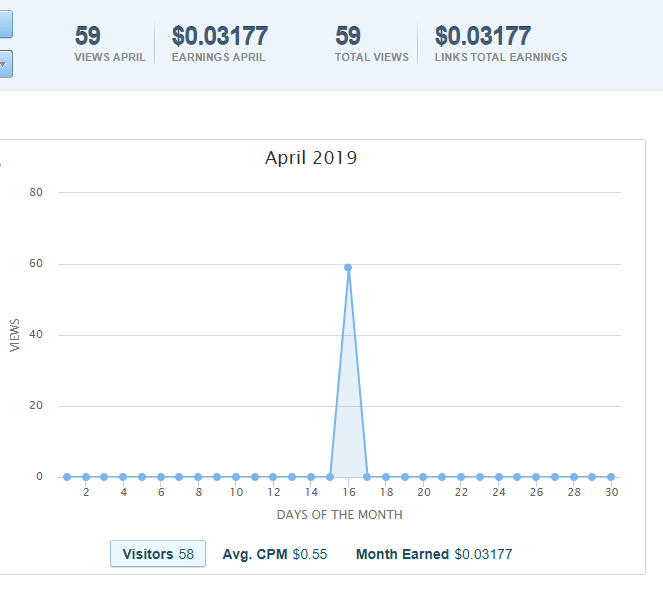Click the VIEWS APRIL label
The height and width of the screenshot is (603, 663).
point(110,57)
